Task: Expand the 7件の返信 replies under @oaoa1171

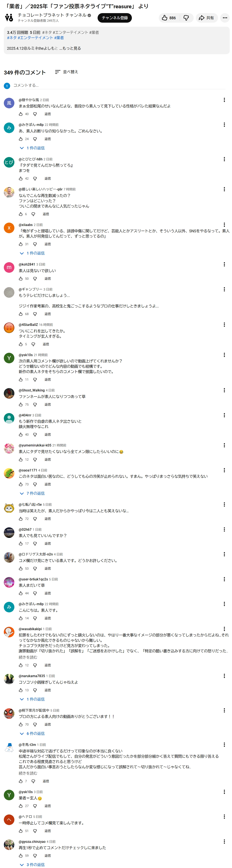Action: (x=32, y=493)
